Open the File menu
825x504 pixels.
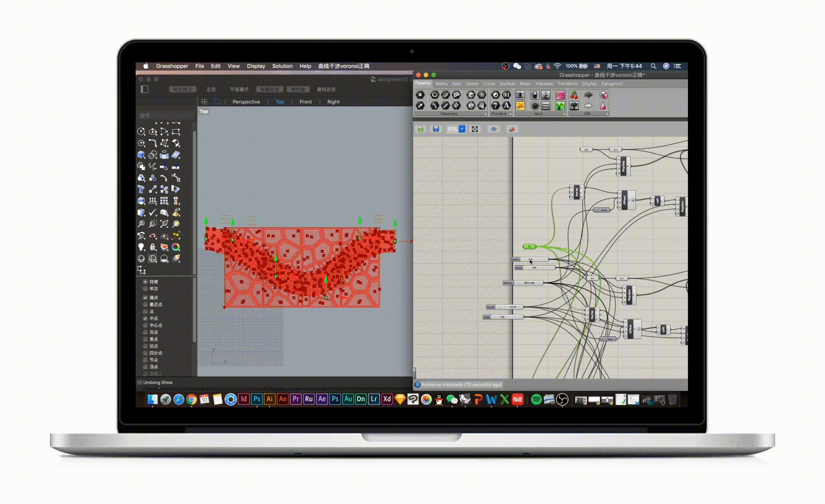tap(200, 66)
